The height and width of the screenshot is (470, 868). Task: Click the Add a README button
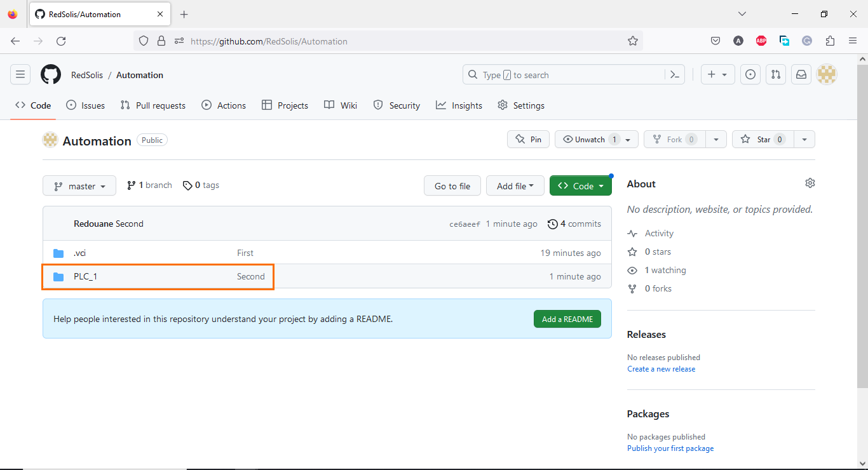567,319
